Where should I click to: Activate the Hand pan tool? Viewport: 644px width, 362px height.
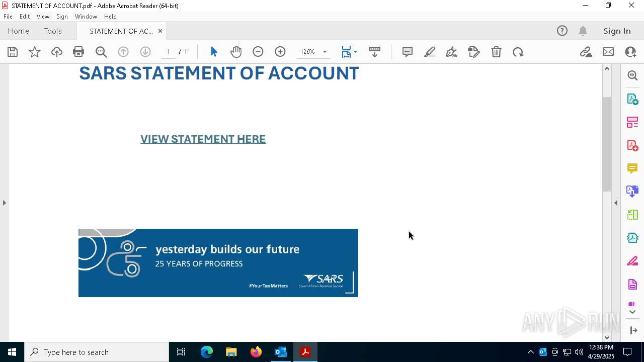236,52
